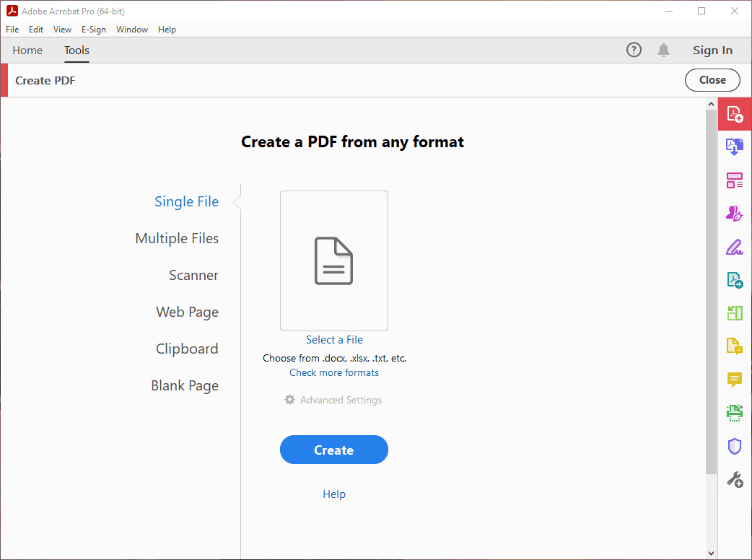This screenshot has width=752, height=560.
Task: Select the Fill & Sign pen icon
Action: pyautogui.click(x=734, y=247)
